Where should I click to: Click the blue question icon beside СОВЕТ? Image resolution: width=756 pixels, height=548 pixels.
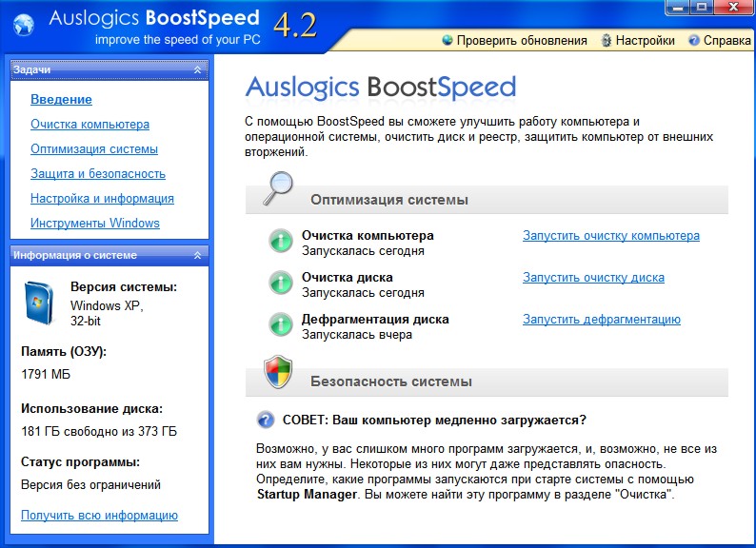[266, 420]
